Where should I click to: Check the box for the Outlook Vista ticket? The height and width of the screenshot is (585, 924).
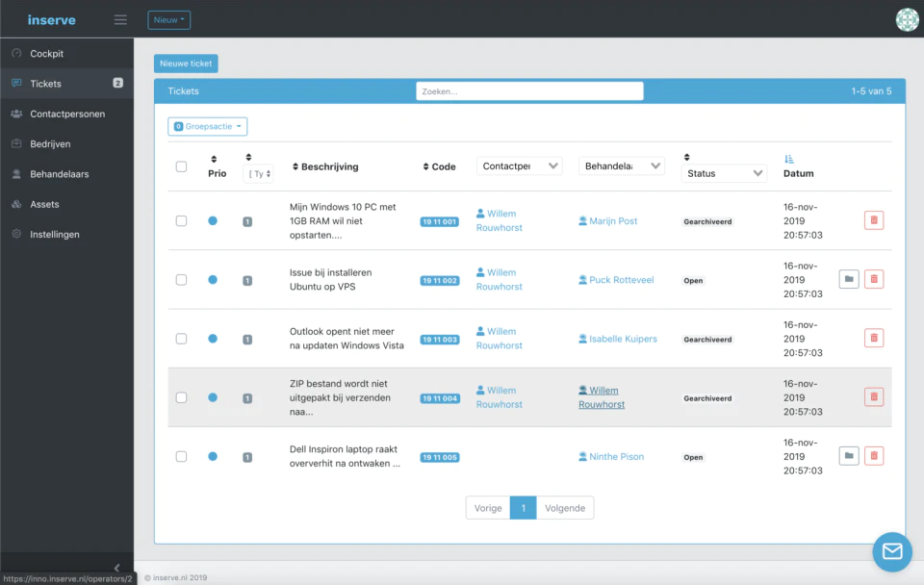[x=182, y=339]
